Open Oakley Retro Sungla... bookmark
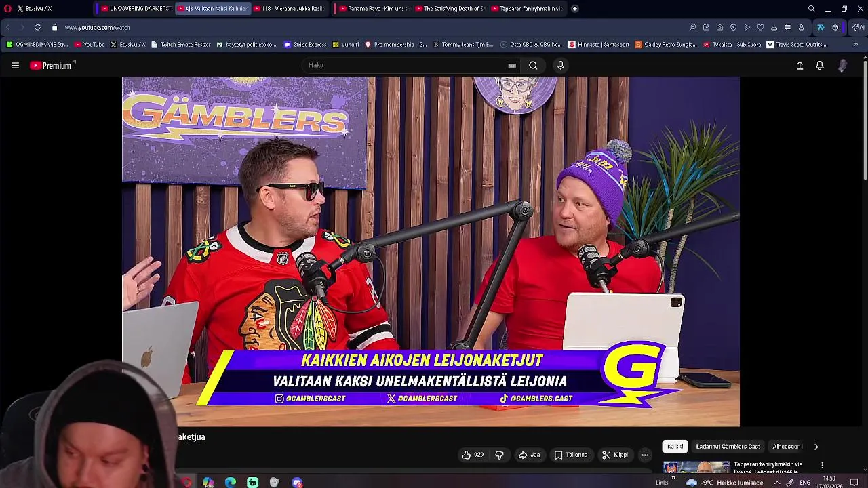The height and width of the screenshot is (488, 868). [x=667, y=45]
